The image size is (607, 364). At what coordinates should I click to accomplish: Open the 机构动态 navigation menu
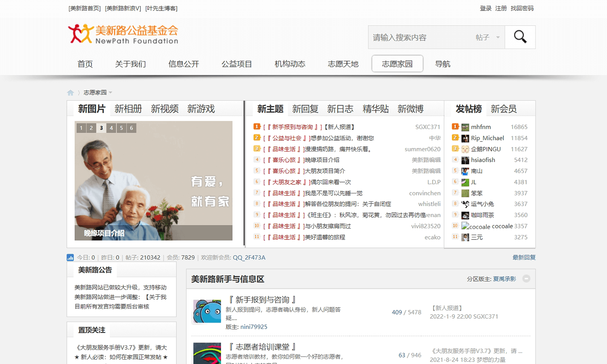tap(290, 64)
